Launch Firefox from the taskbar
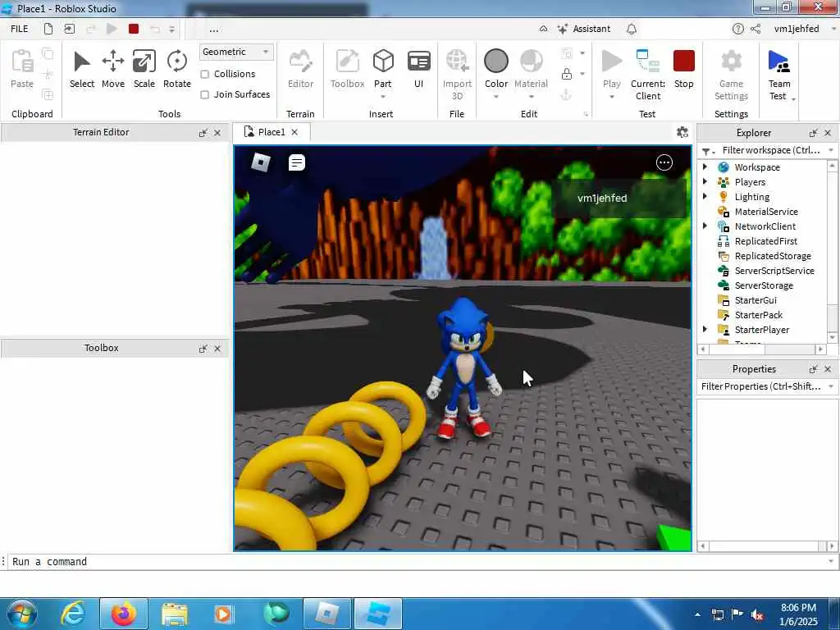Screen dimensions: 840x630 click(124, 614)
